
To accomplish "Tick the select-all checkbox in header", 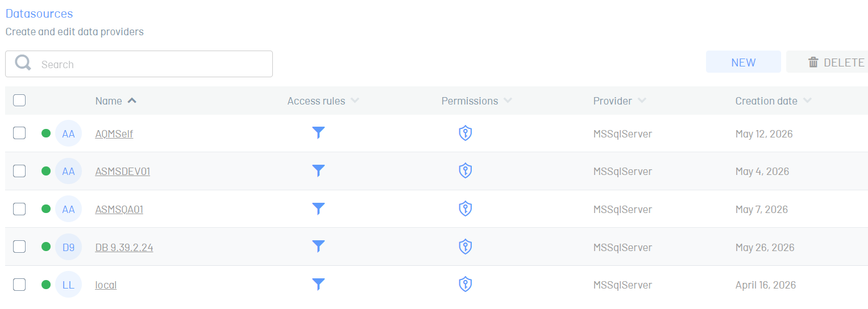I will tap(19, 101).
